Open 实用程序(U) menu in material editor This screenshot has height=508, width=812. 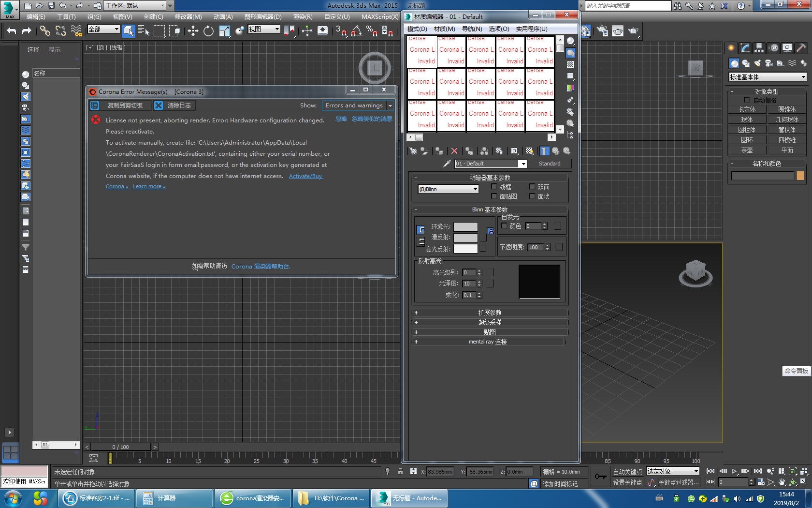pyautogui.click(x=532, y=29)
